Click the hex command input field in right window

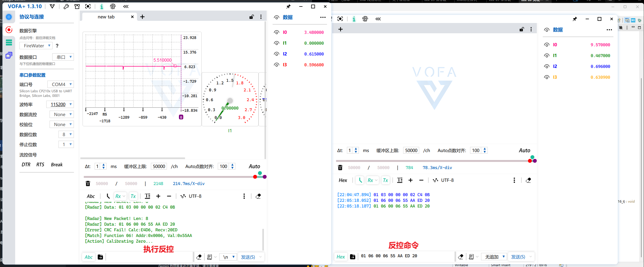[x=406, y=256]
